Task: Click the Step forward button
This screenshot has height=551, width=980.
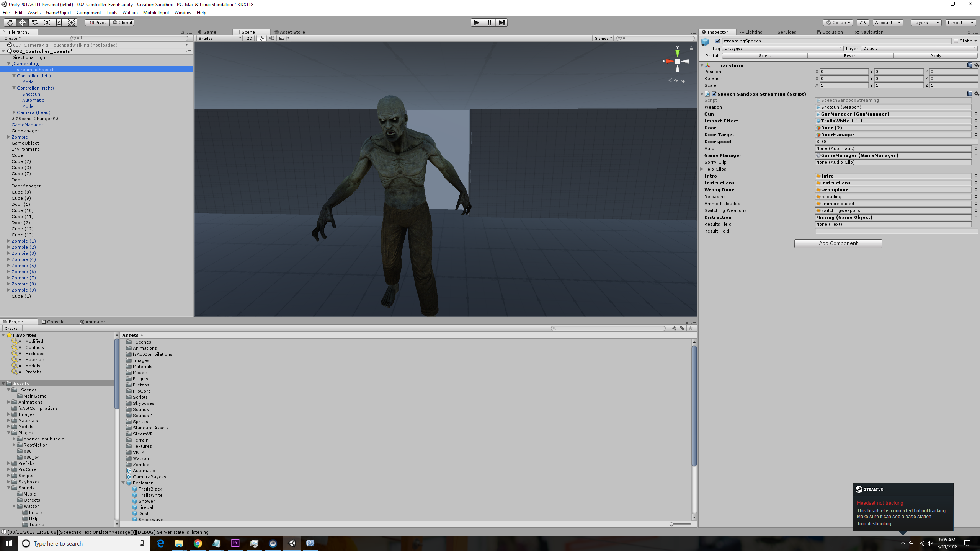Action: point(501,23)
